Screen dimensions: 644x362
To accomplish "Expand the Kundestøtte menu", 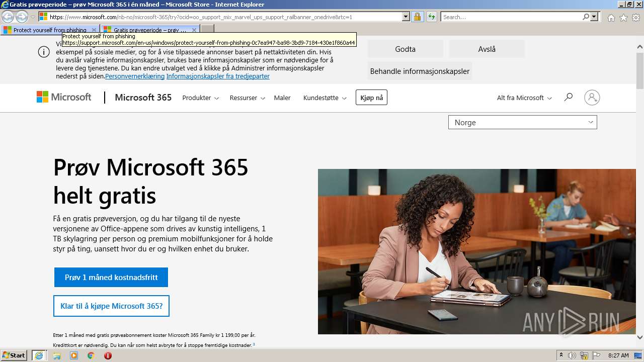I will [x=325, y=98].
